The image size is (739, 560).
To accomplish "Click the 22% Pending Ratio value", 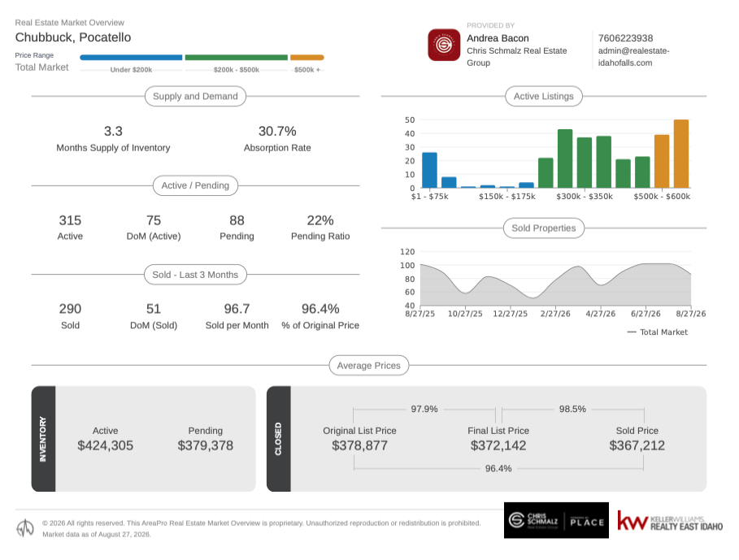I will pos(320,220).
